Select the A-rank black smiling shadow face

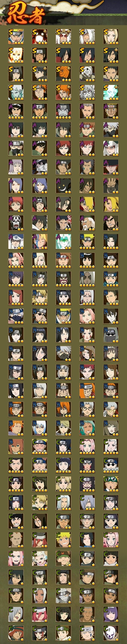(x=63, y=186)
